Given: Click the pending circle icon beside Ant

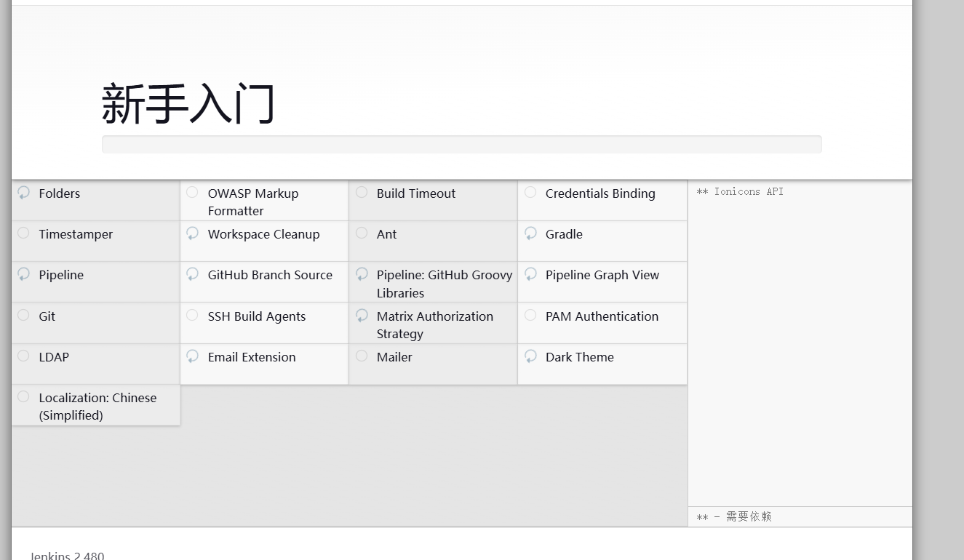Looking at the screenshot, I should [x=362, y=233].
